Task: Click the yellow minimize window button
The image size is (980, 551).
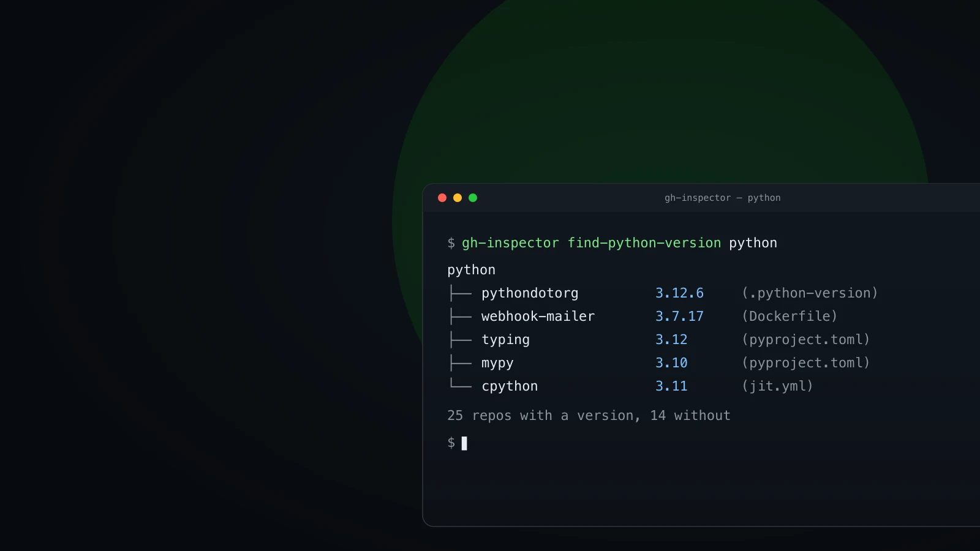Action: (458, 198)
